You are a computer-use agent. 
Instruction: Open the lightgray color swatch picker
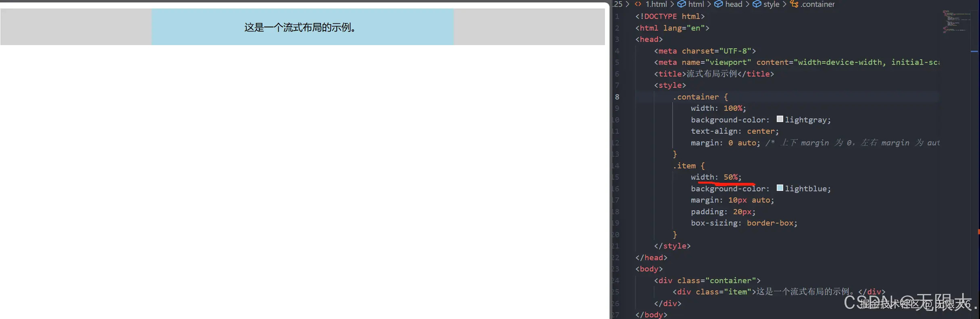[780, 119]
